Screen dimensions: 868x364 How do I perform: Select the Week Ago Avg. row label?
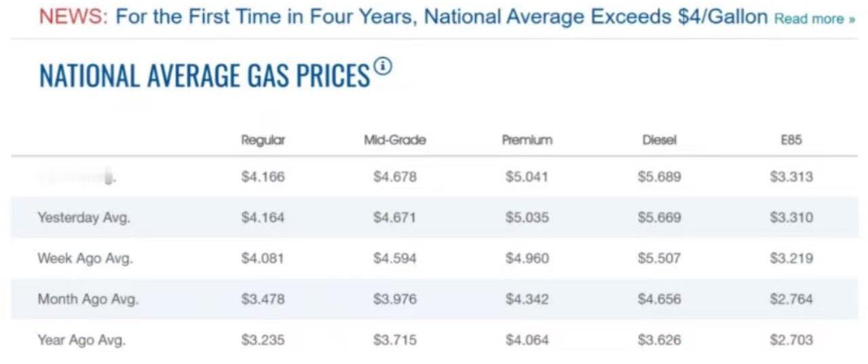(x=85, y=259)
